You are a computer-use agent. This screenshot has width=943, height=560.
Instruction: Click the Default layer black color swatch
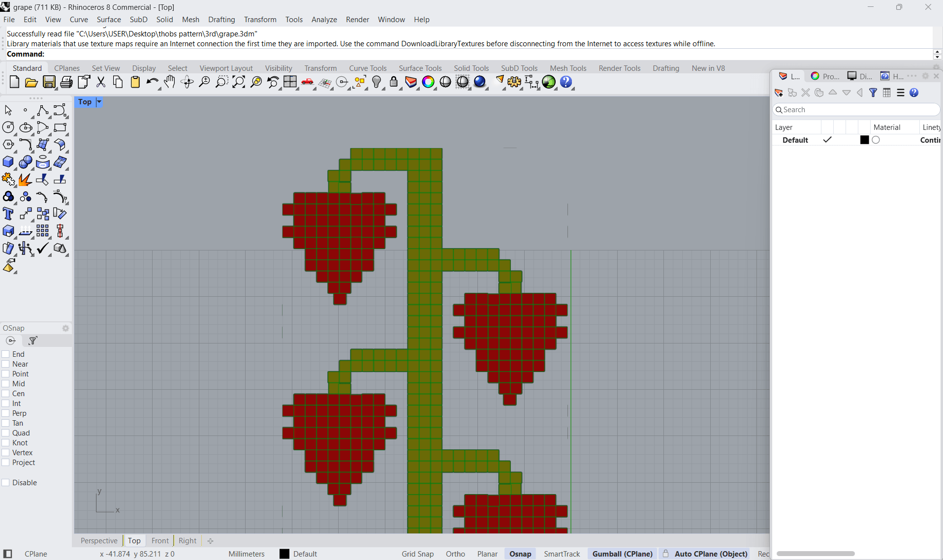[x=864, y=140]
